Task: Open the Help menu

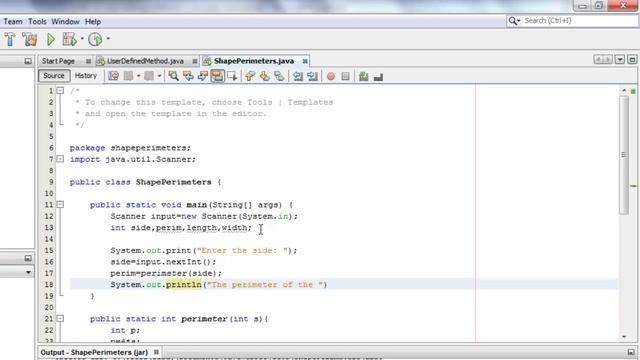Action: point(93,22)
